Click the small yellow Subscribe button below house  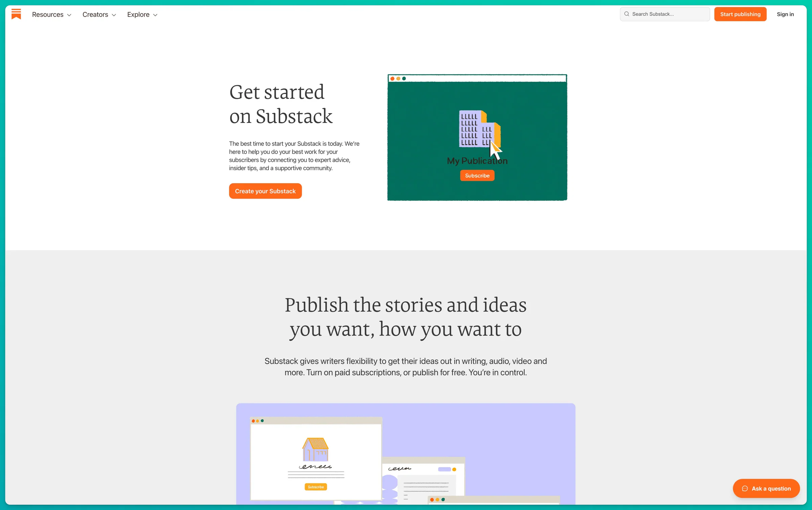pyautogui.click(x=316, y=487)
